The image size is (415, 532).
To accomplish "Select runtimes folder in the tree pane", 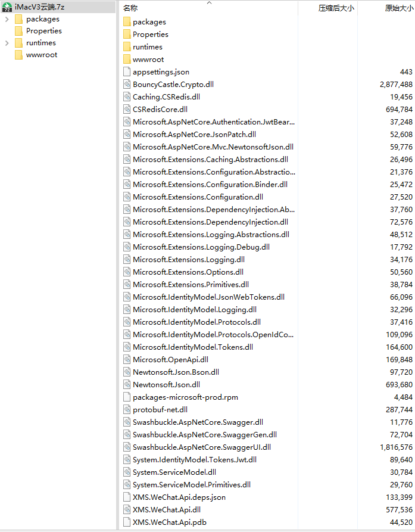I will [x=41, y=43].
